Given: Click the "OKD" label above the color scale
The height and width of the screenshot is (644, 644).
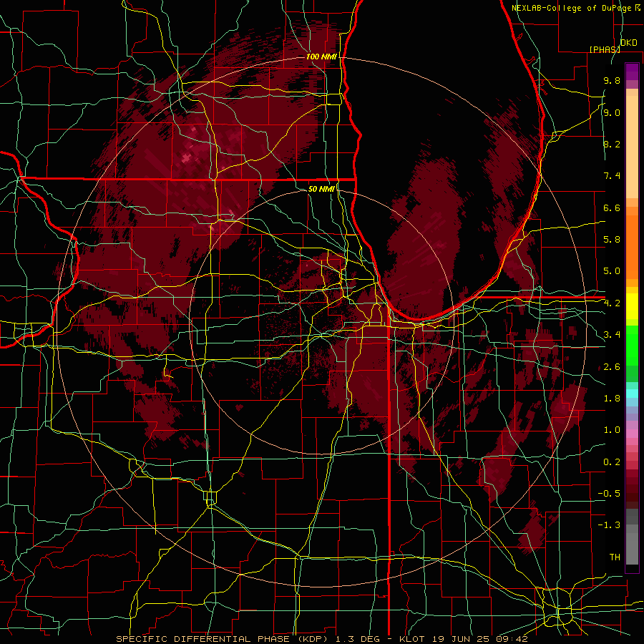Looking at the screenshot, I should [628, 43].
